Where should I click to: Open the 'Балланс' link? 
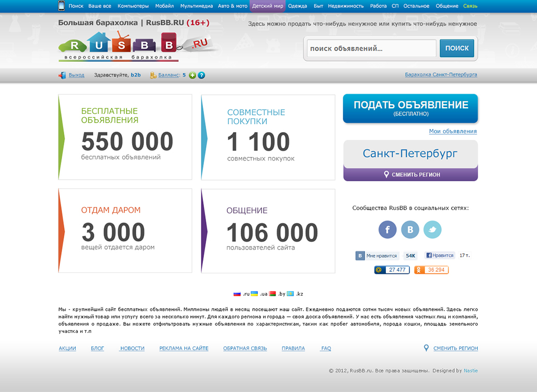pyautogui.click(x=169, y=75)
